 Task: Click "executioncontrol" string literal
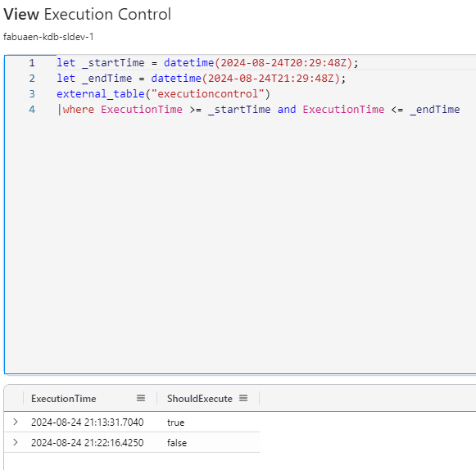coord(207,94)
